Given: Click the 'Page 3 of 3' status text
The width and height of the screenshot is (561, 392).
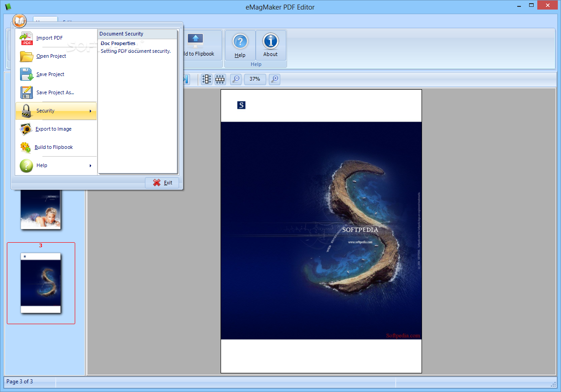Looking at the screenshot, I should (x=20, y=382).
